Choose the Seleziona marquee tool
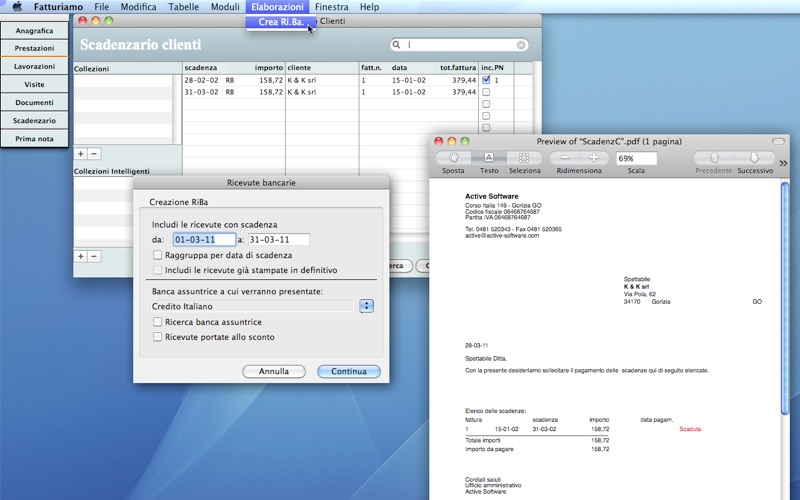Viewport: 800px width, 500px height. click(x=524, y=158)
